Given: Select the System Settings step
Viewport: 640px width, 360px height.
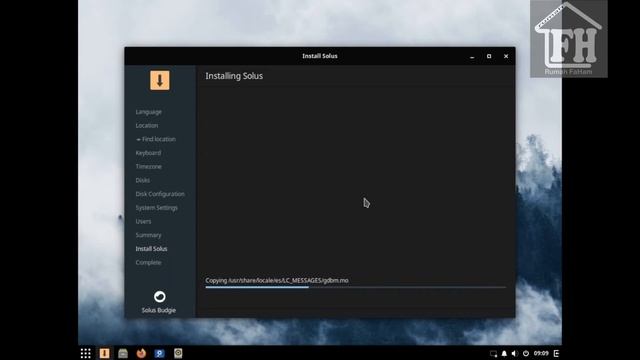Looking at the screenshot, I should point(157,208).
